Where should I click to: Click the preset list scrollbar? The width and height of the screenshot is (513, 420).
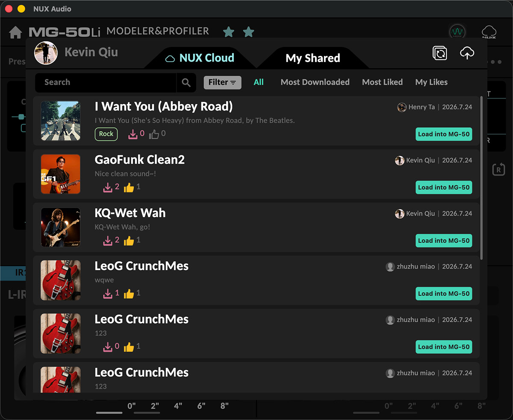click(482, 178)
